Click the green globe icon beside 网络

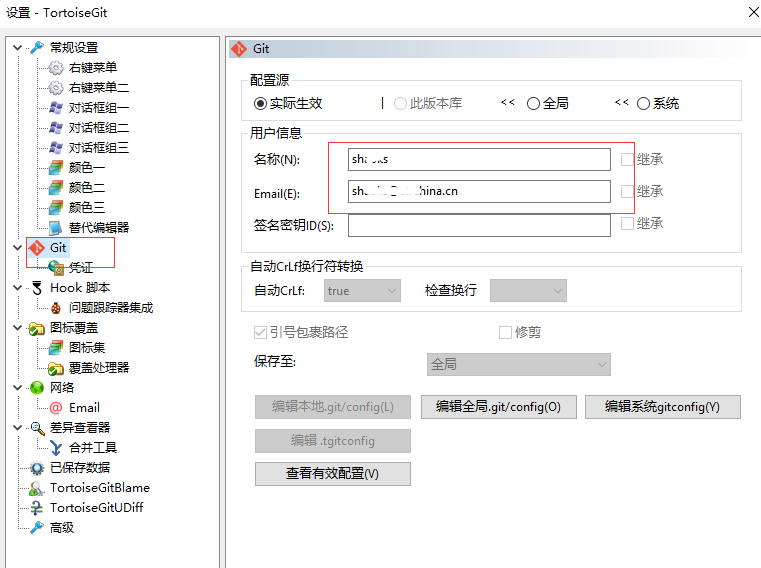(37, 387)
